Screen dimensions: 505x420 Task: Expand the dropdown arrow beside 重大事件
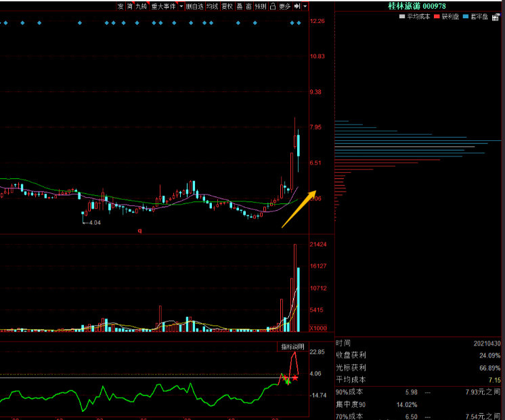(x=181, y=6)
